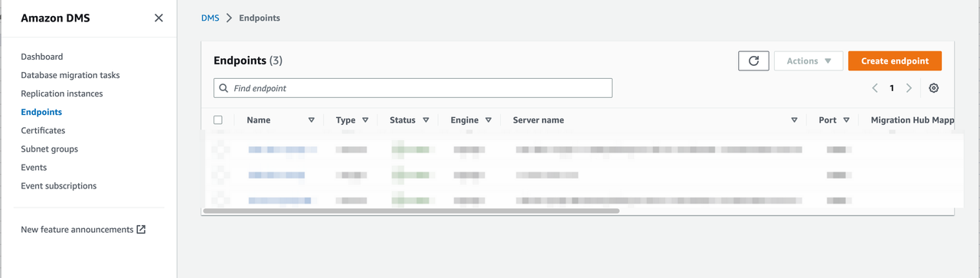Go to Replication instances
The height and width of the screenshot is (278, 980).
[62, 93]
